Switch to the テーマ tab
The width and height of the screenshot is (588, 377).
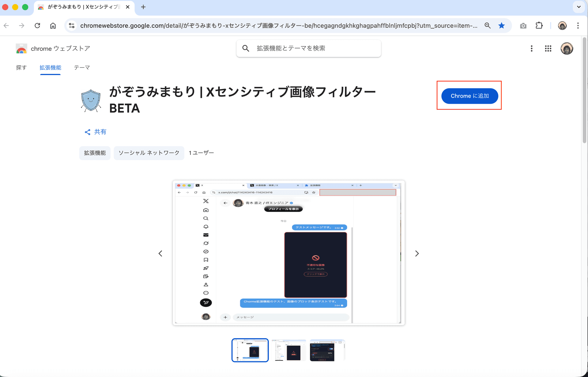(x=82, y=68)
